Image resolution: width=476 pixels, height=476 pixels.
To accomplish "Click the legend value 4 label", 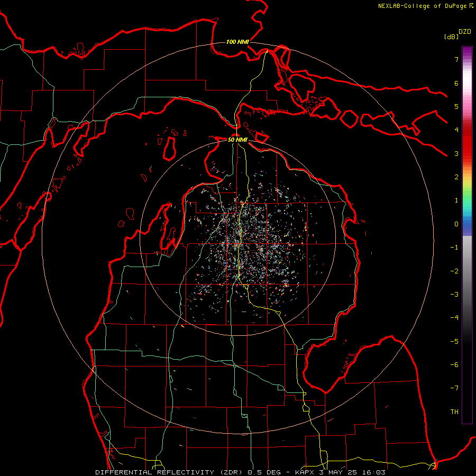I will [456, 130].
